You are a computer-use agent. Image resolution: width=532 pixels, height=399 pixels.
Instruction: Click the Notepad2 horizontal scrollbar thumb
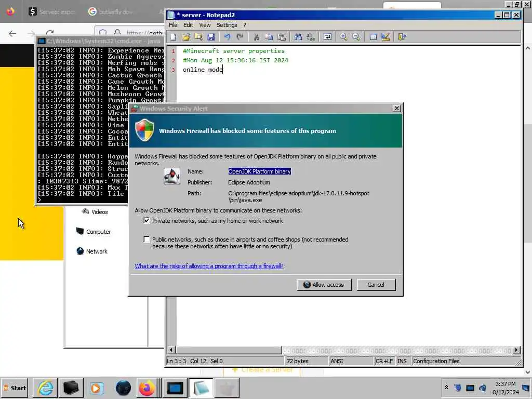click(x=229, y=350)
